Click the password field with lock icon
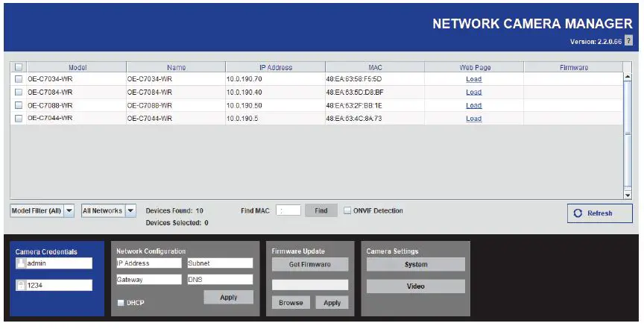The width and height of the screenshot is (644, 329). tap(54, 285)
